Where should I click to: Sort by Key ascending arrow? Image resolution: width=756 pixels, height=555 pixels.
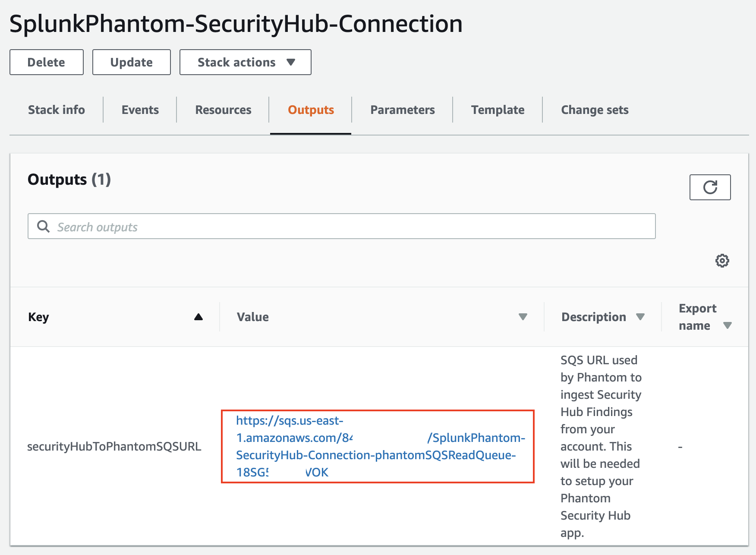click(198, 317)
